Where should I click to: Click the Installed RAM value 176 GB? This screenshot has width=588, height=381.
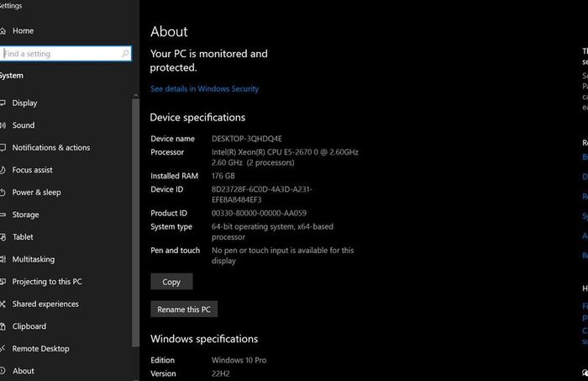[223, 176]
